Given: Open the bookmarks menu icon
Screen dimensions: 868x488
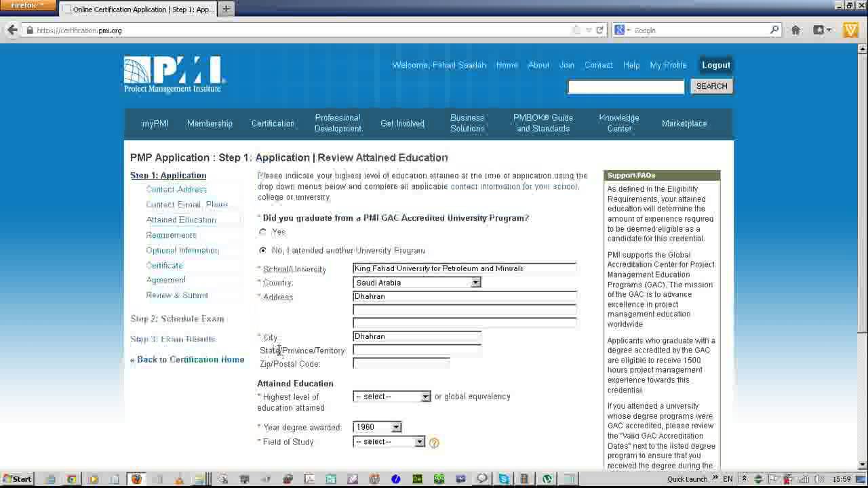Looking at the screenshot, I should (x=822, y=30).
